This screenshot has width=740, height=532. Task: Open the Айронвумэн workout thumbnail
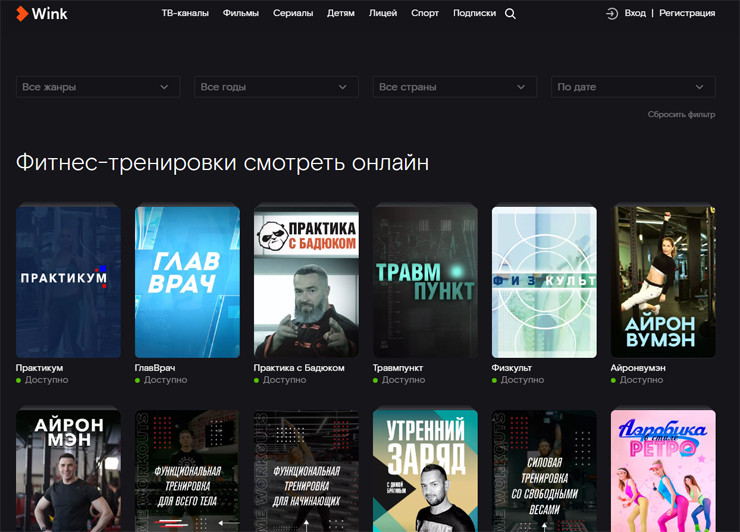pyautogui.click(x=663, y=281)
